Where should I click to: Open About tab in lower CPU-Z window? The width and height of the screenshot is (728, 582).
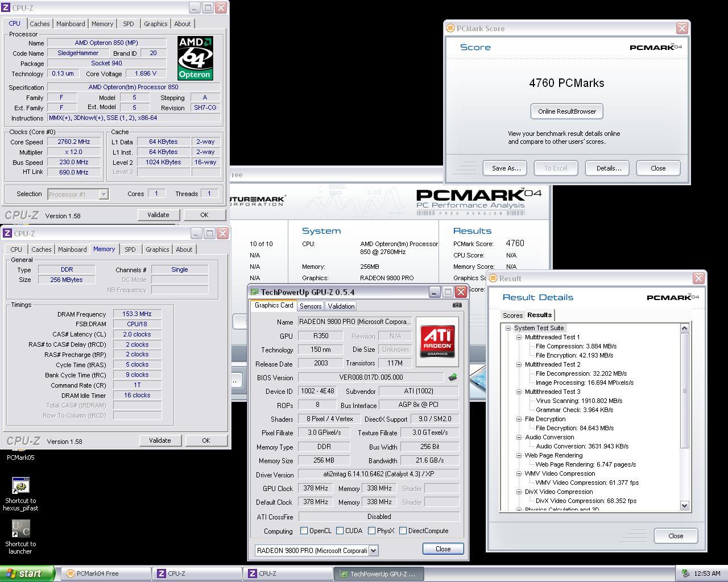click(x=184, y=250)
